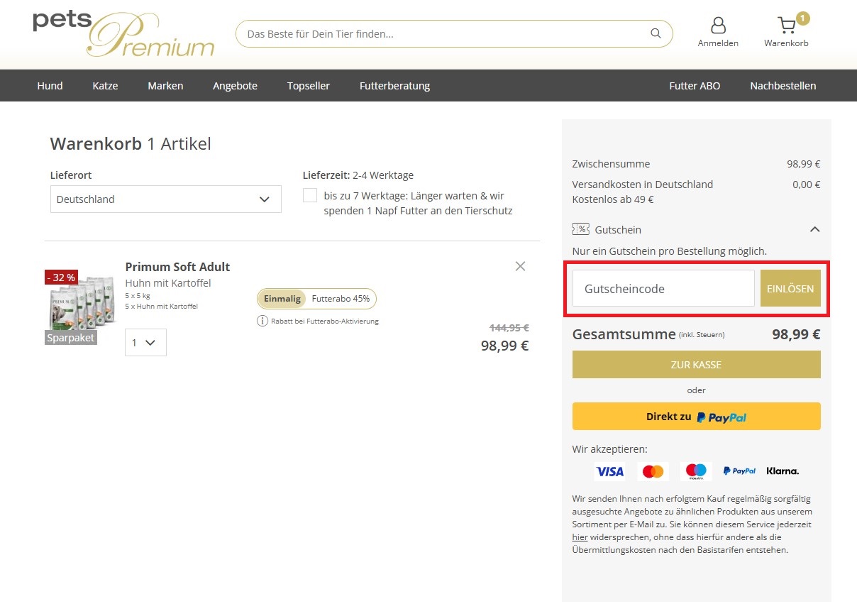Image resolution: width=857 pixels, height=616 pixels.
Task: Click into the Gutscheincode field
Action: click(663, 289)
